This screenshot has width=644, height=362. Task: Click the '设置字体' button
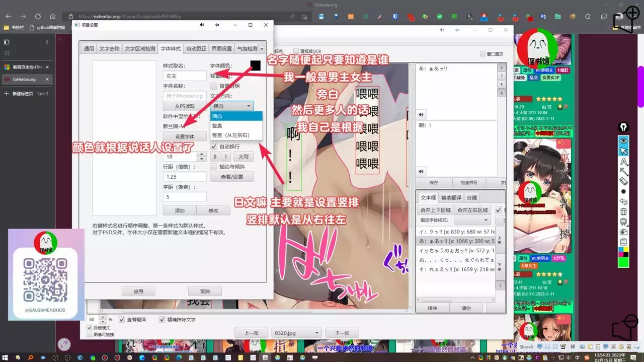coord(185,136)
